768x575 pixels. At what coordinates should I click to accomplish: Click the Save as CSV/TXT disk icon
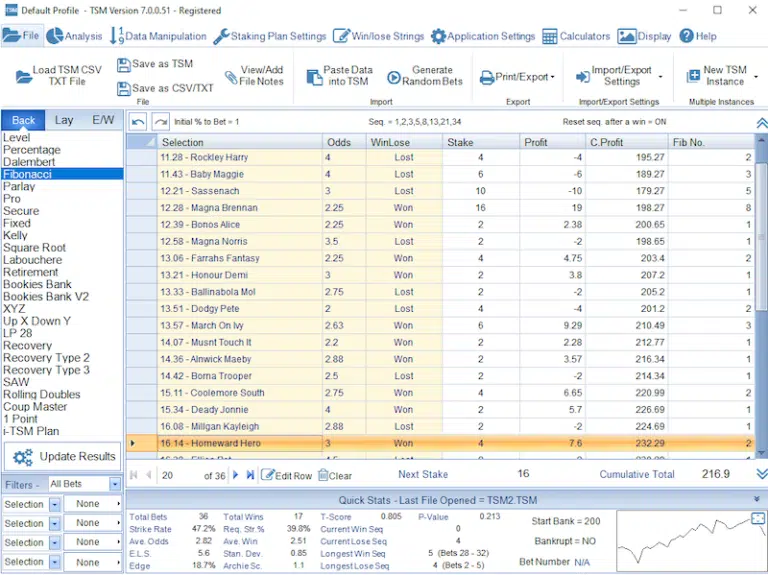(x=124, y=89)
